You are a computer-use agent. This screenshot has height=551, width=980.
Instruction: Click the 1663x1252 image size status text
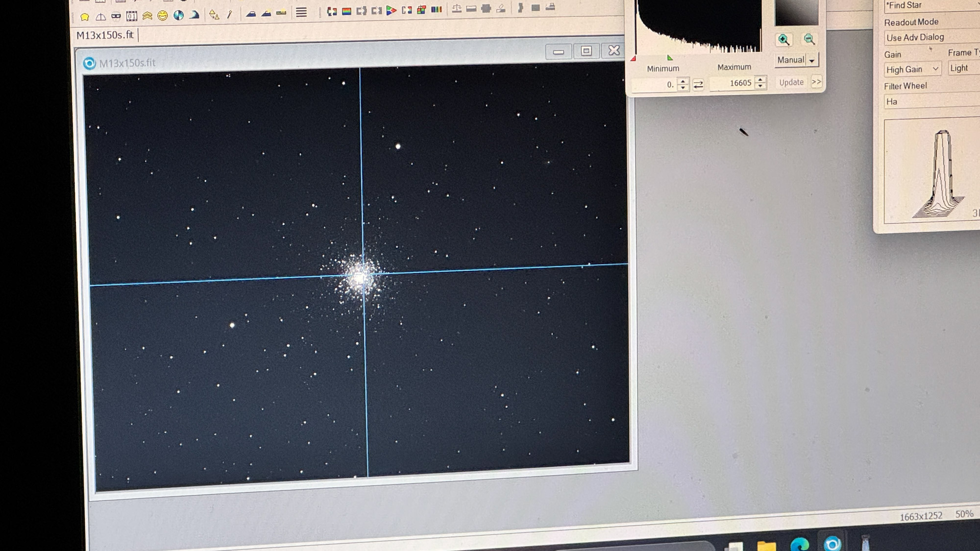pos(921,516)
